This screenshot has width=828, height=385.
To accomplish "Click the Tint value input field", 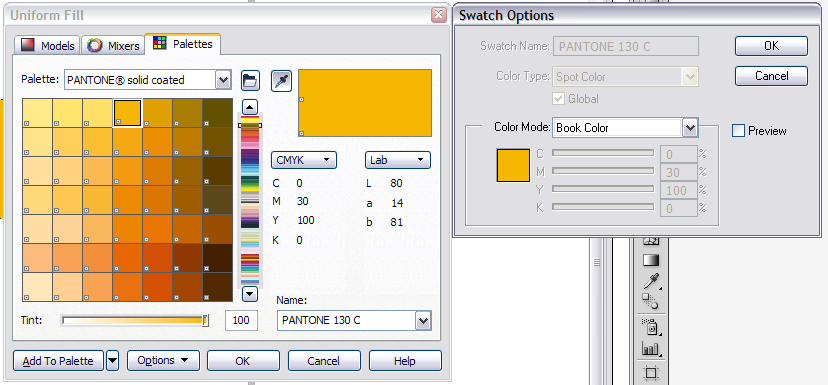I will [x=241, y=320].
